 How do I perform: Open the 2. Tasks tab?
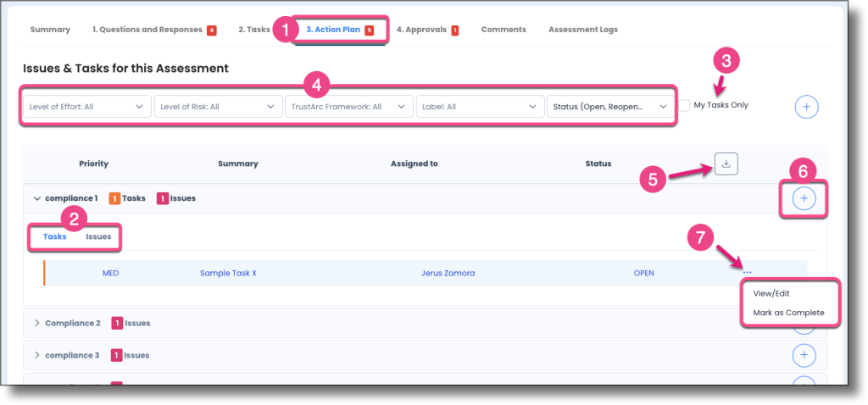click(x=254, y=30)
